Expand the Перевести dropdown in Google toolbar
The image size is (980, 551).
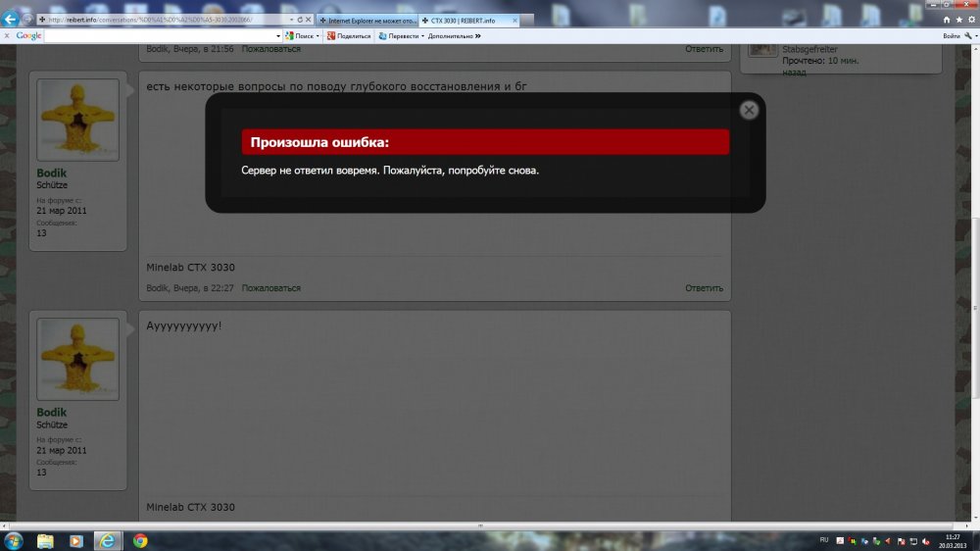(x=422, y=35)
